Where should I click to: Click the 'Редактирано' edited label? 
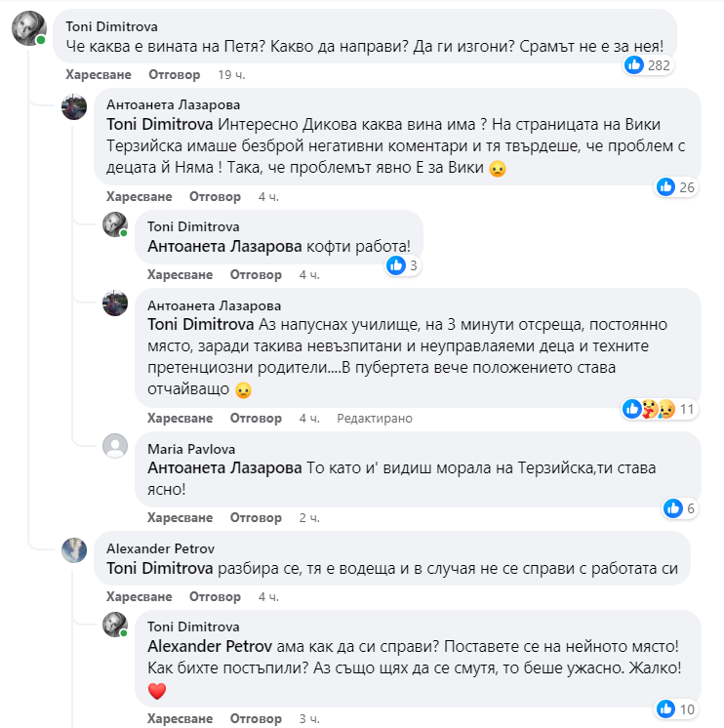[x=375, y=418]
